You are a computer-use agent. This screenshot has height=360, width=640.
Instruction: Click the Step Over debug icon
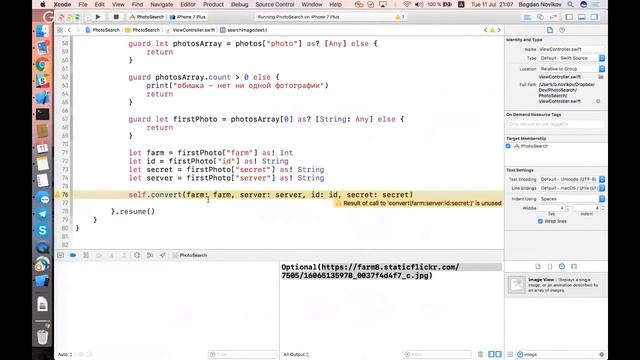pos(99,255)
